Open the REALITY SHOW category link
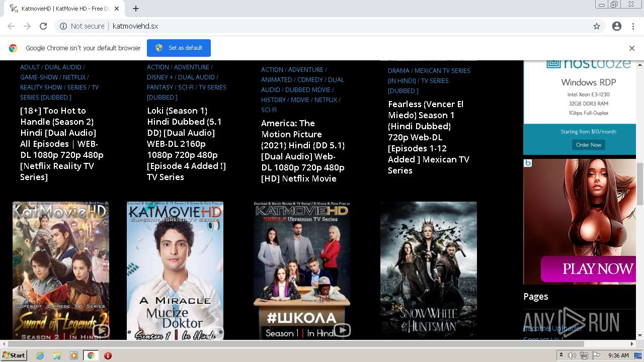644x362 pixels. click(41, 87)
